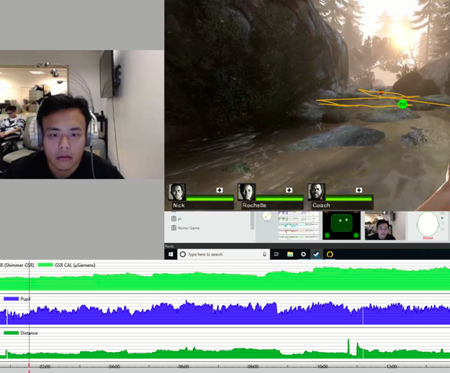The height and width of the screenshot is (373, 450).
Task: Click the 08:00 mark on timeline ruler
Action: pos(253,367)
